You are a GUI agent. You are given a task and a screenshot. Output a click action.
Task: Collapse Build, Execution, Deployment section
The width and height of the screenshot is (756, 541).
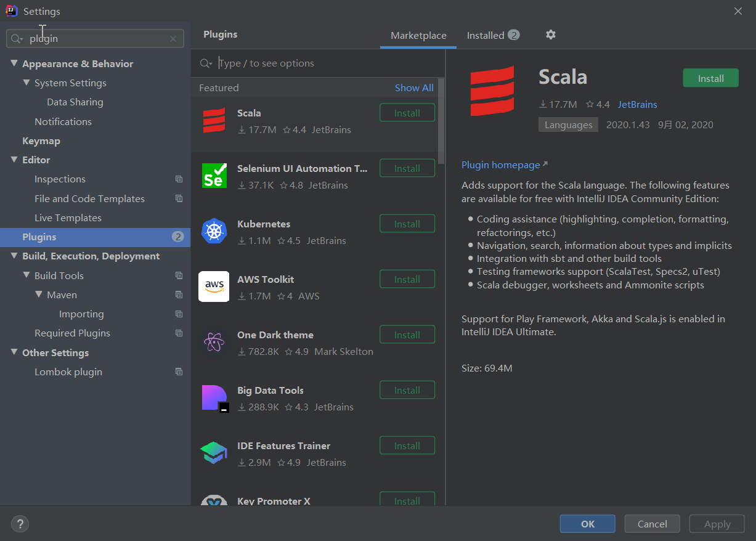coord(14,256)
